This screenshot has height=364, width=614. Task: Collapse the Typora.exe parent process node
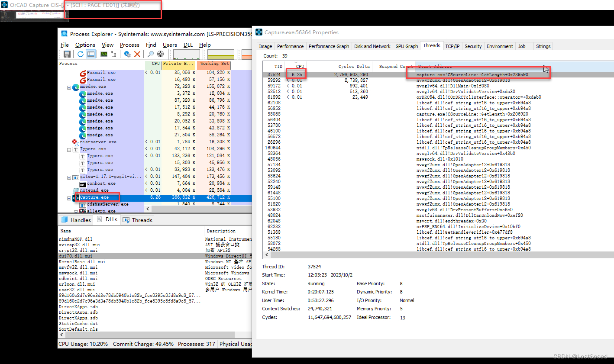[x=69, y=149]
